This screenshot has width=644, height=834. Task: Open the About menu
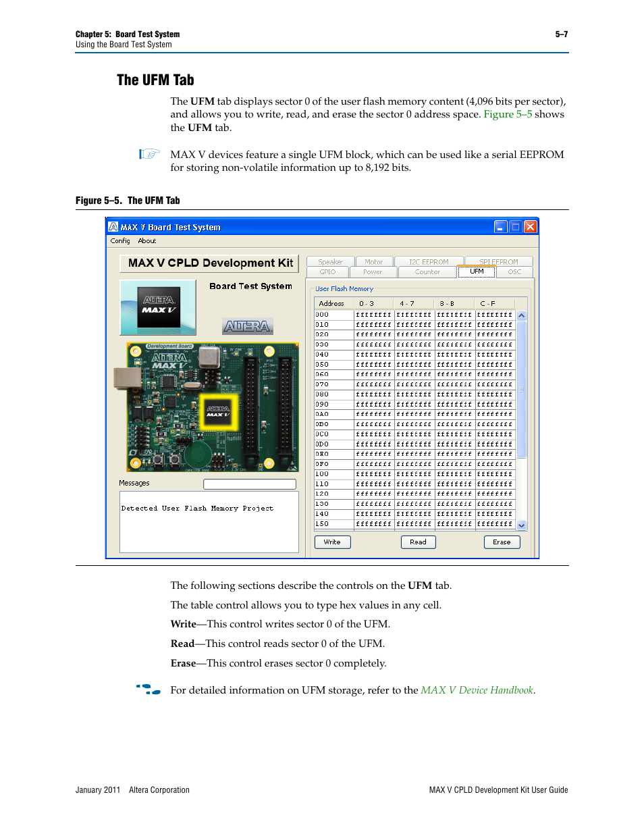tap(147, 241)
